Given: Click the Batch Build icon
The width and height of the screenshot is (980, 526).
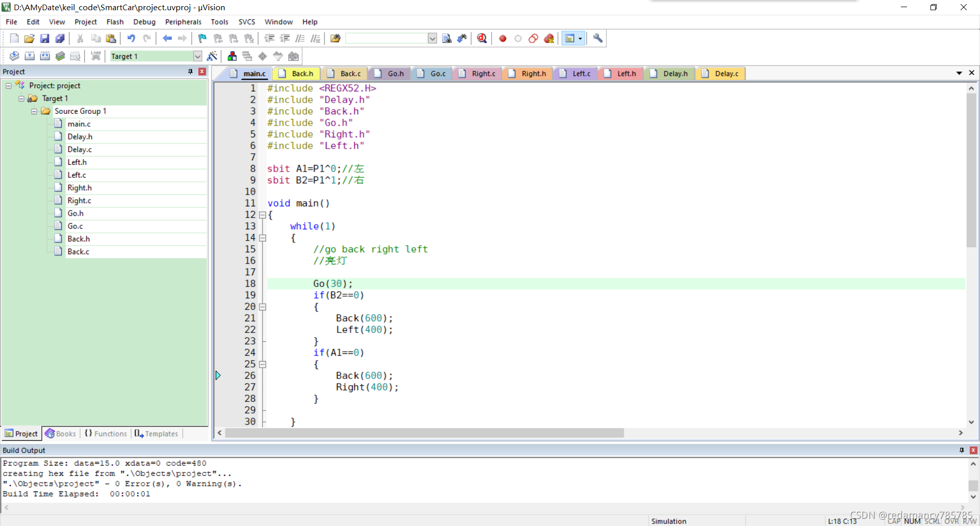Looking at the screenshot, I should click(x=60, y=56).
